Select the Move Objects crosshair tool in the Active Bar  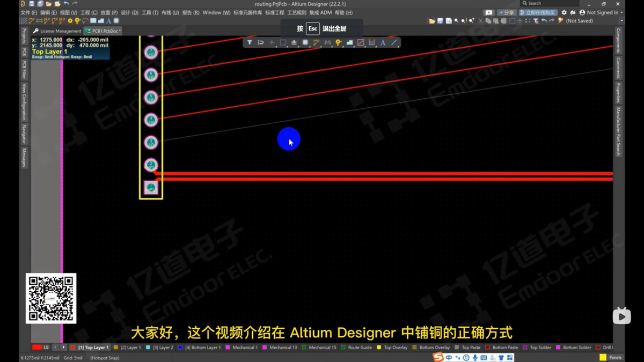click(272, 42)
